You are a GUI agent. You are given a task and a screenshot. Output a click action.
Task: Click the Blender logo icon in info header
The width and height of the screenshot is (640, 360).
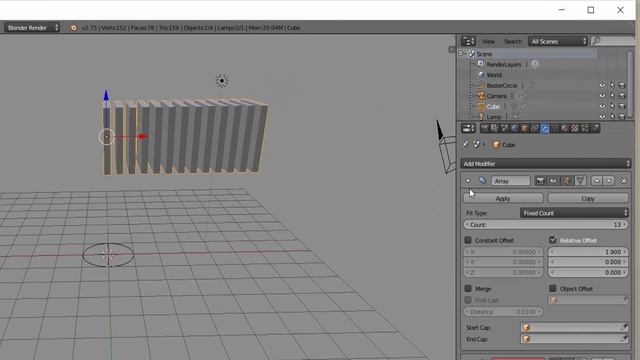click(73, 28)
